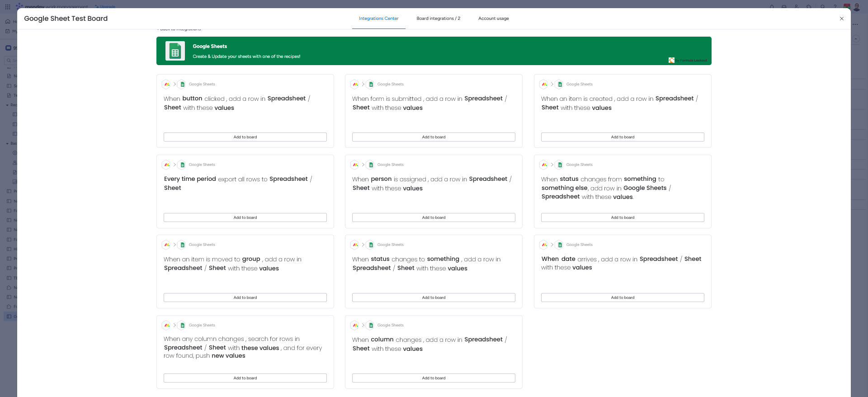The height and width of the screenshot is (397, 868).
Task: Collapse the sidebar folder starting with 'Bas'
Action: [x=7, y=143]
